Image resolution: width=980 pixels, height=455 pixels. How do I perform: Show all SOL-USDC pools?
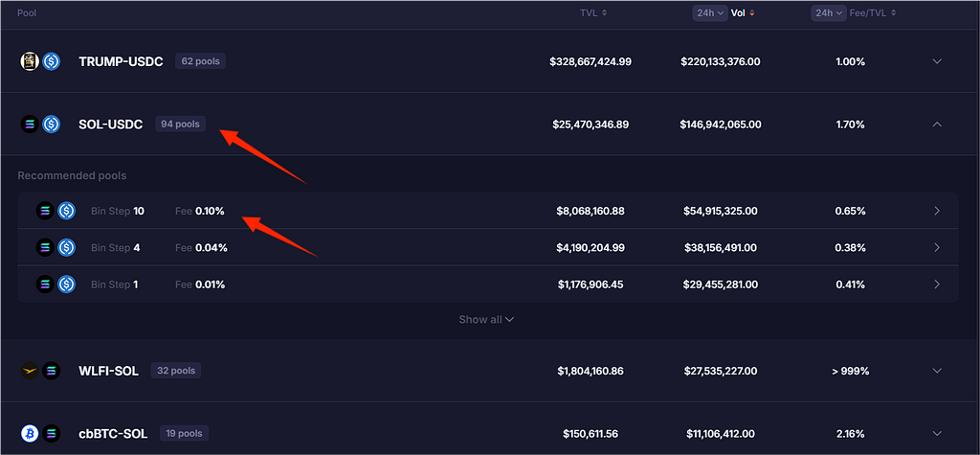pyautogui.click(x=486, y=319)
